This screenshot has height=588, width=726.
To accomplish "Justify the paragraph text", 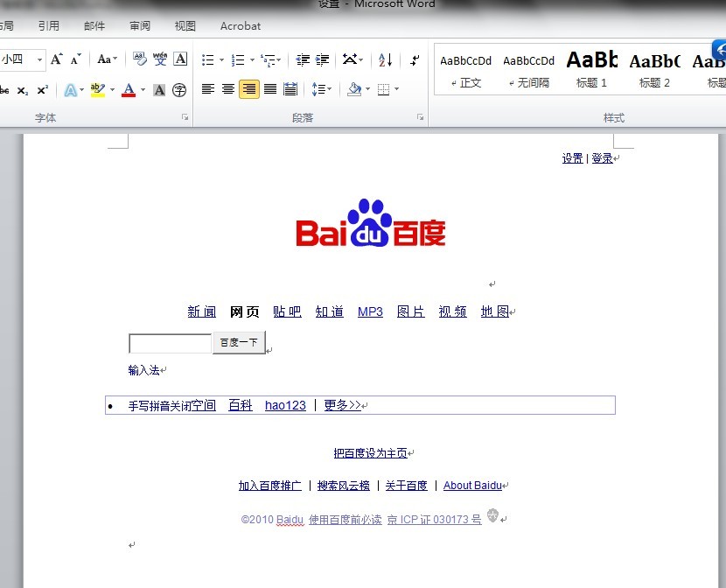I will pyautogui.click(x=270, y=89).
